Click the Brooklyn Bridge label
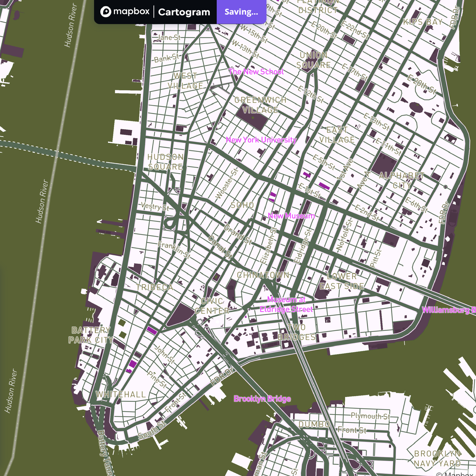476x476 pixels. [262, 399]
